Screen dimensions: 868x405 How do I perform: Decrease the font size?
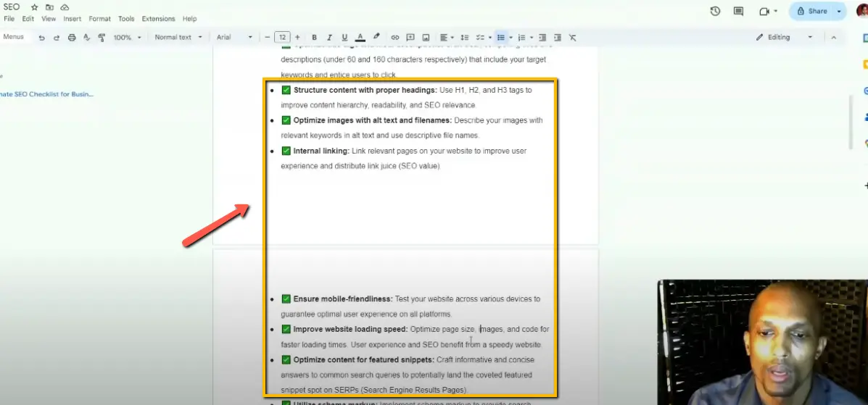(268, 37)
